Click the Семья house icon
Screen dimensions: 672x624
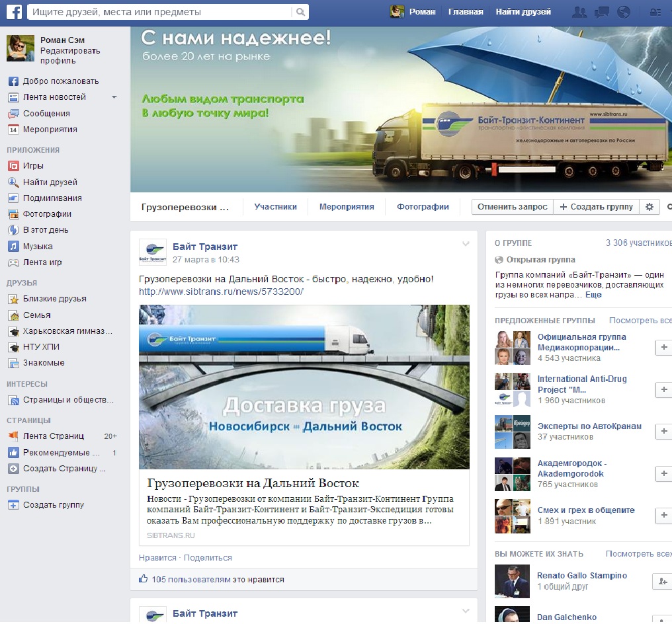coord(14,315)
